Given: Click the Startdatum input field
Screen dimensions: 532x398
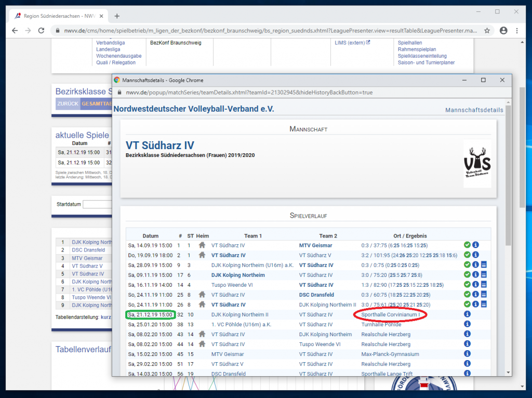Looking at the screenshot, I should (97, 204).
